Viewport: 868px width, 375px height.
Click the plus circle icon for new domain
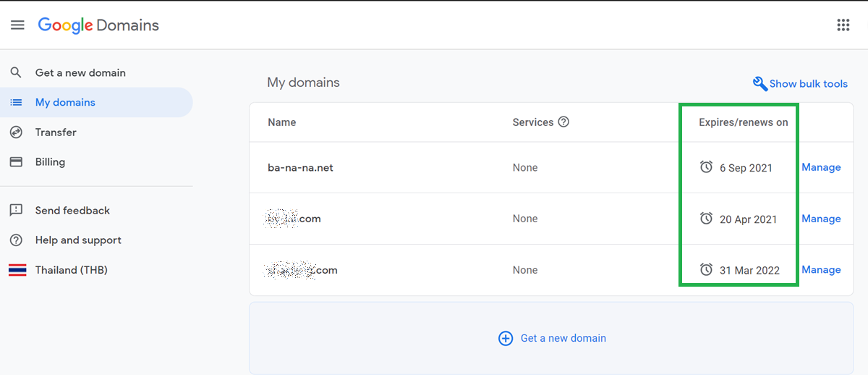pyautogui.click(x=506, y=338)
